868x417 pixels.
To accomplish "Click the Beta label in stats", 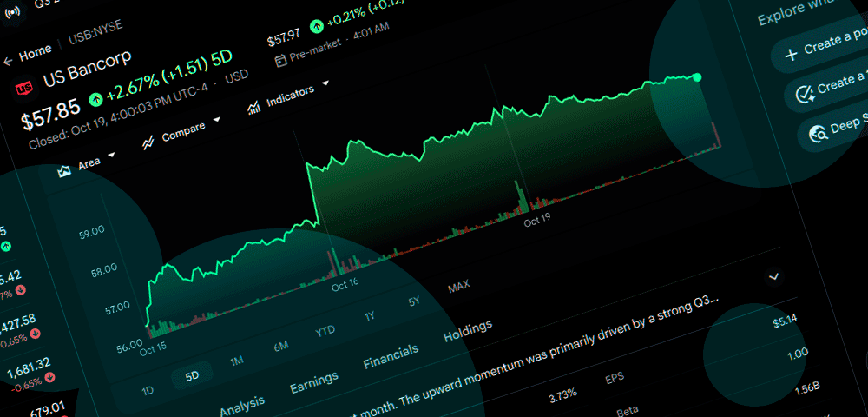I will click(628, 412).
